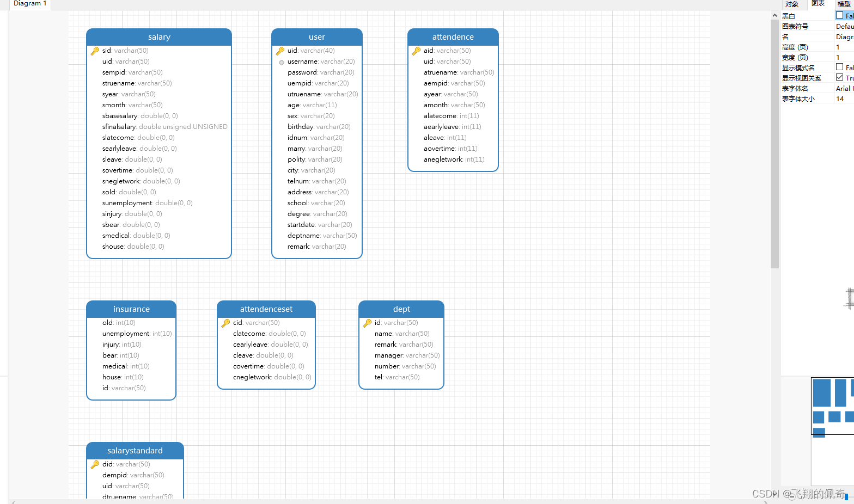The height and width of the screenshot is (504, 854).
Task: Click the key icon beside id in dept table
Action: click(367, 323)
